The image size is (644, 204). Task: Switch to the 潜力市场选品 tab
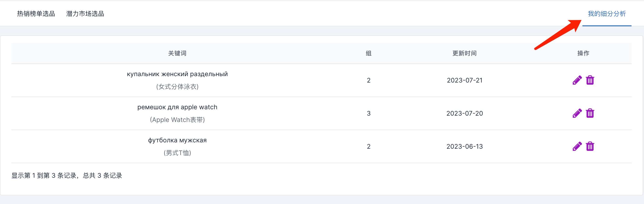tap(85, 14)
